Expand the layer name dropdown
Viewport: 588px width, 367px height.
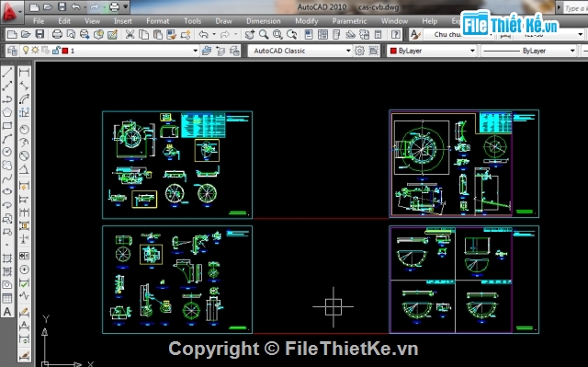tap(196, 51)
